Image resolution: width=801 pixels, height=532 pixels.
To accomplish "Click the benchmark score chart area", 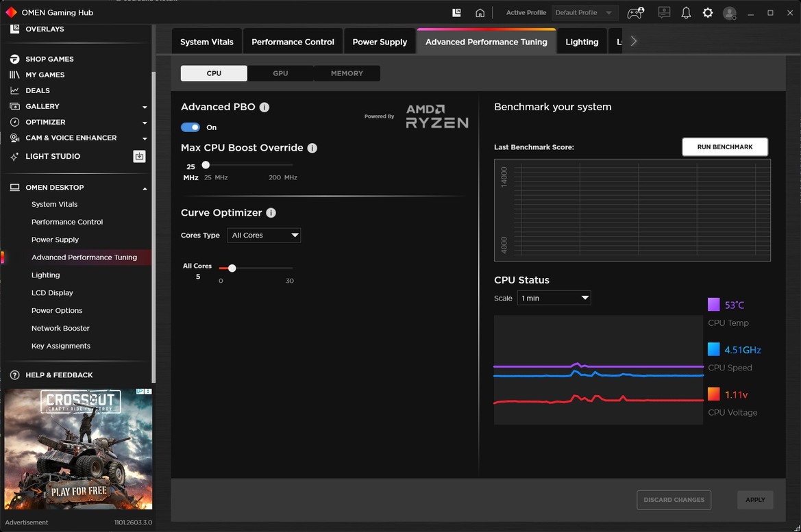I will coord(632,210).
